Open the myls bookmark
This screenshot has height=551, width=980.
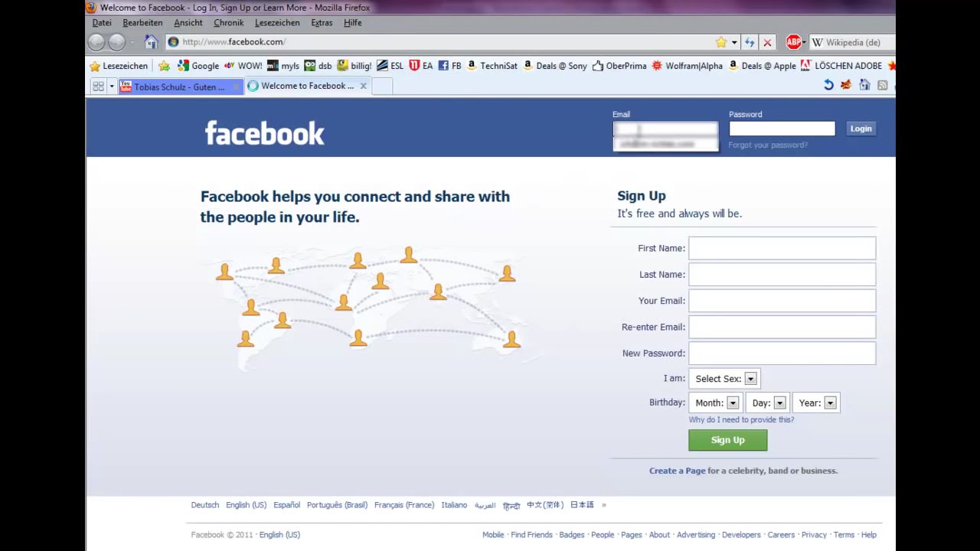[x=283, y=66]
